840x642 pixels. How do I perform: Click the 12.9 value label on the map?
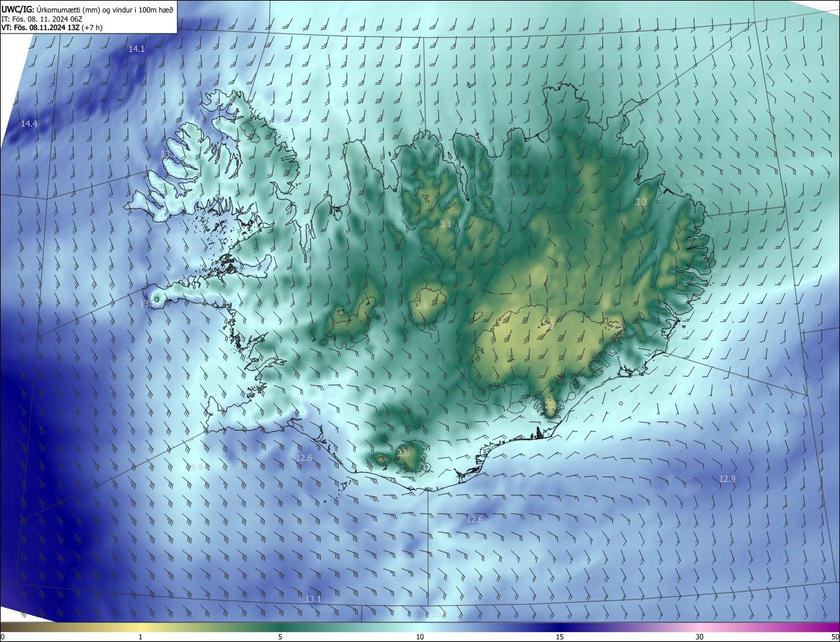pos(727,479)
